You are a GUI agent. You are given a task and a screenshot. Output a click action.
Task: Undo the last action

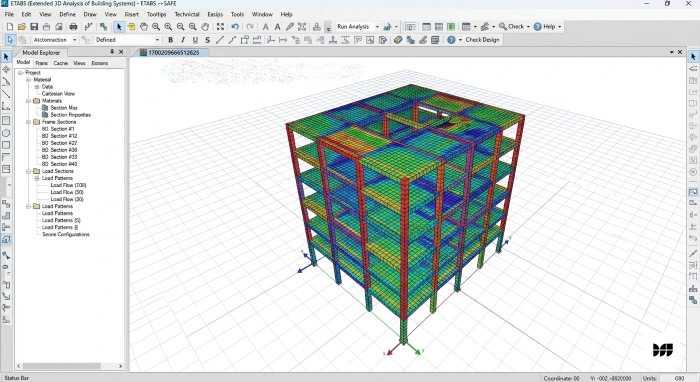(235, 27)
